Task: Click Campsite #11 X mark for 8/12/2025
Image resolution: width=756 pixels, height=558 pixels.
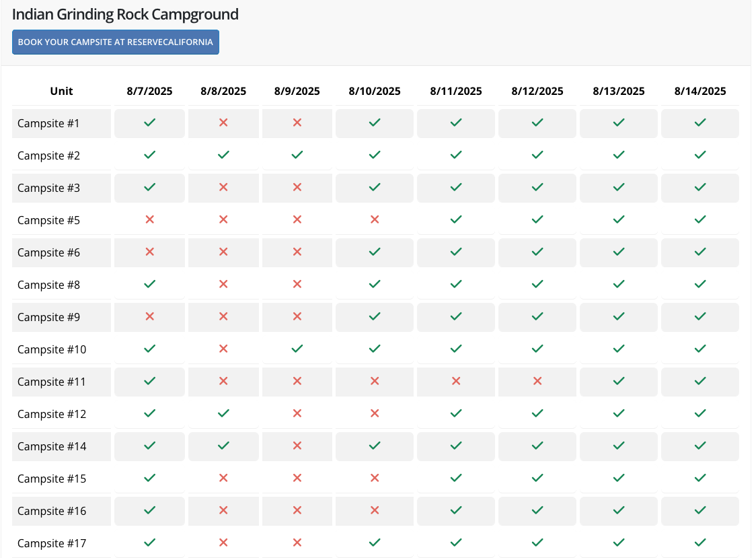Action: pos(537,381)
